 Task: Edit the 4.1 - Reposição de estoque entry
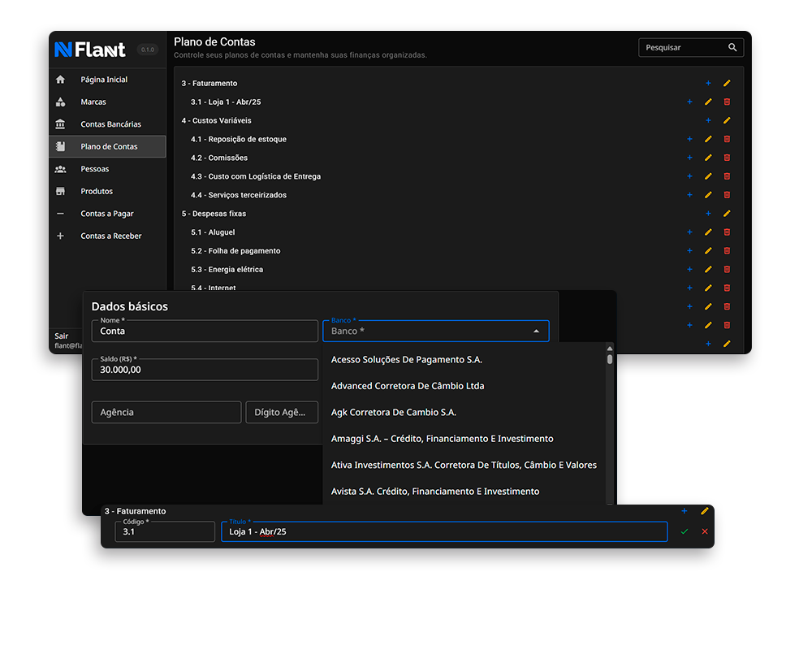click(708, 139)
